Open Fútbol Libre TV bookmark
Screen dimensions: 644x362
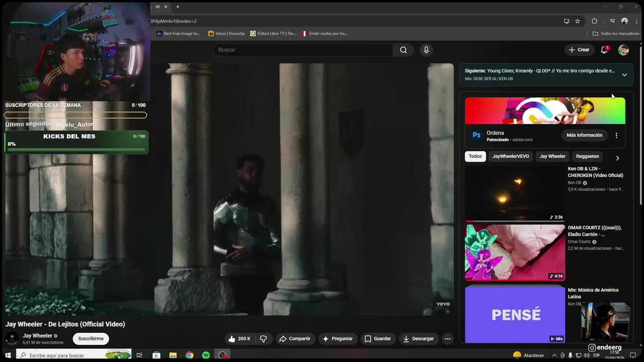273,34
